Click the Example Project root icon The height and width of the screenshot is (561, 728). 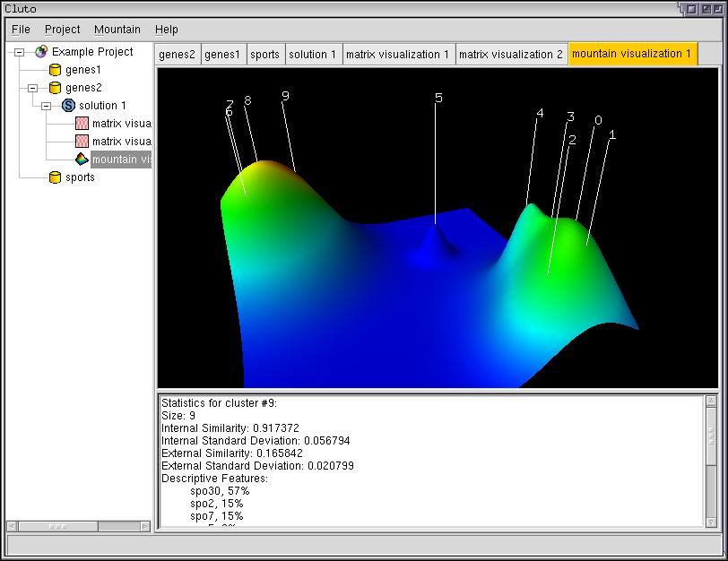41,52
